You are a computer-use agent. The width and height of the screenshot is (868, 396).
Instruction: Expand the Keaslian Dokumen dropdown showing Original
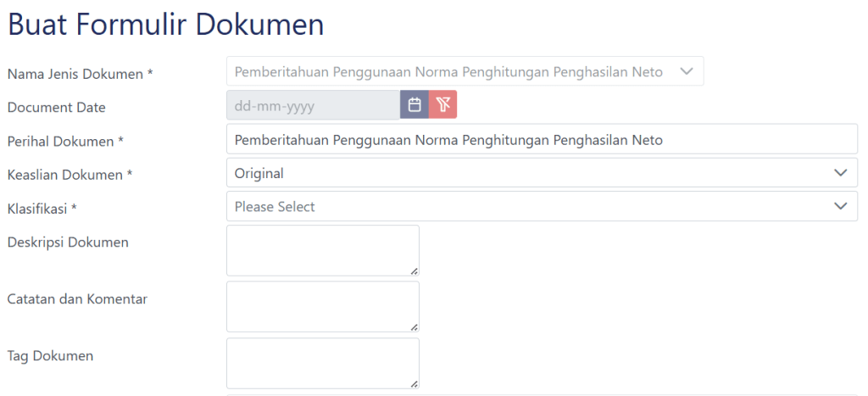(x=542, y=173)
